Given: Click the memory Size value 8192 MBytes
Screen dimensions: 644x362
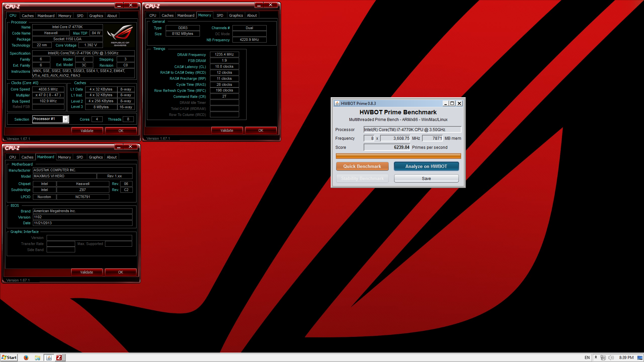Looking at the screenshot, I should [x=183, y=34].
